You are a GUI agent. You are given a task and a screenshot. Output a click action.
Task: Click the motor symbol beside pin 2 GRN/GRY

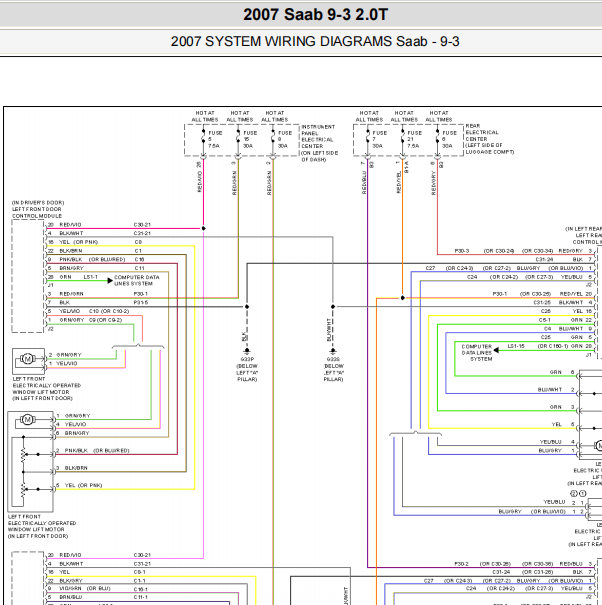[28, 359]
